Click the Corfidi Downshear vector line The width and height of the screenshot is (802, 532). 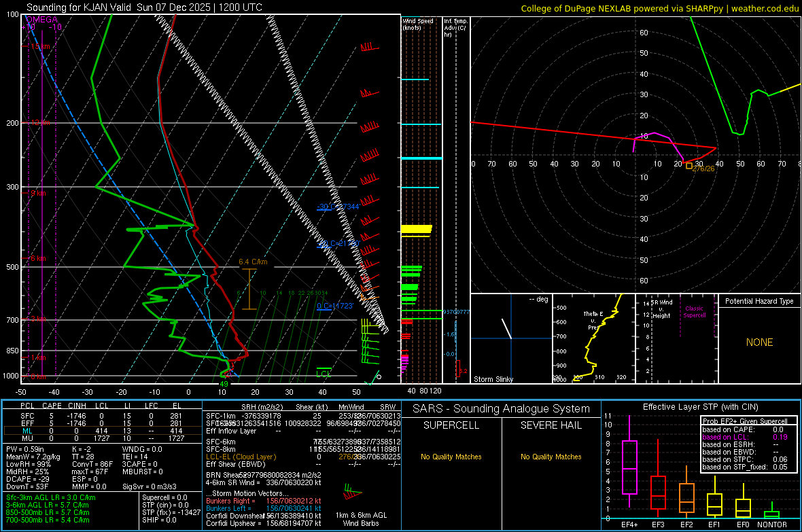264,516
